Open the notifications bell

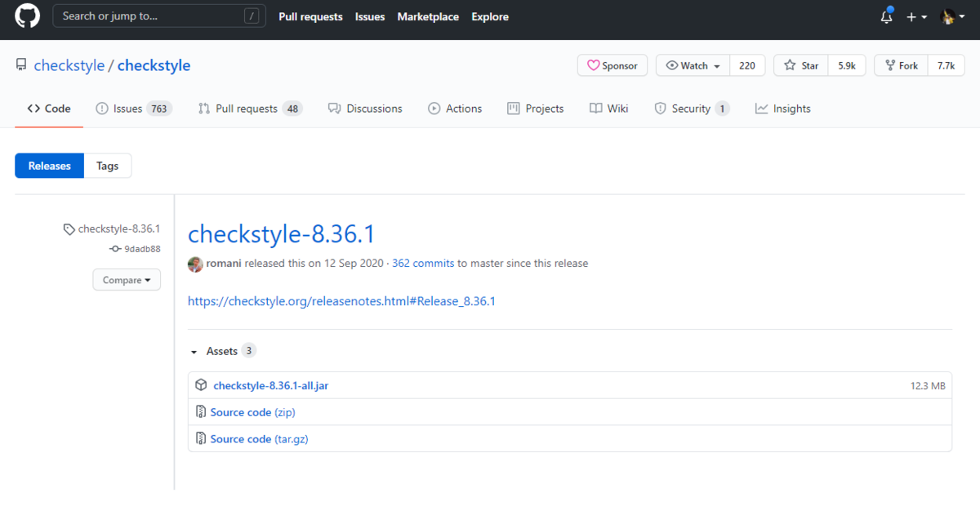886,16
